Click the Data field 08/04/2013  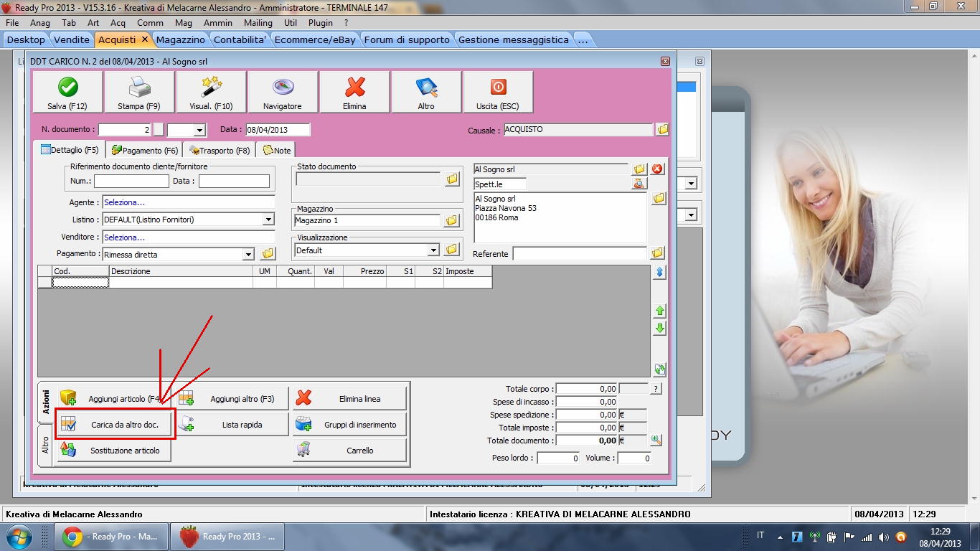point(278,130)
